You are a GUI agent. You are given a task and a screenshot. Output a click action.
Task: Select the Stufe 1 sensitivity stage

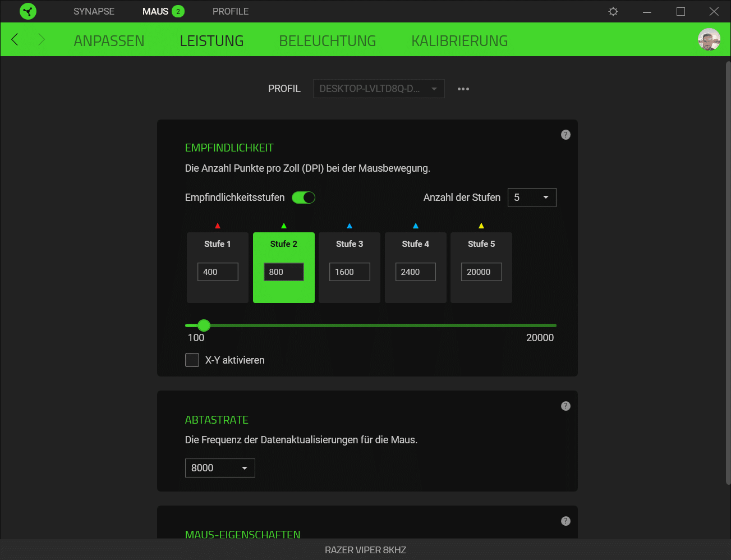pyautogui.click(x=218, y=245)
